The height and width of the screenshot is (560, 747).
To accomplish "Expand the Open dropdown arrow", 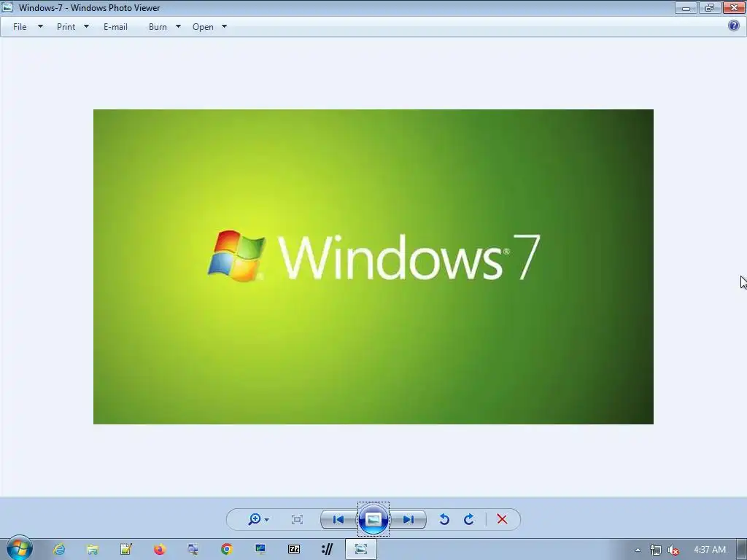I will click(x=225, y=27).
